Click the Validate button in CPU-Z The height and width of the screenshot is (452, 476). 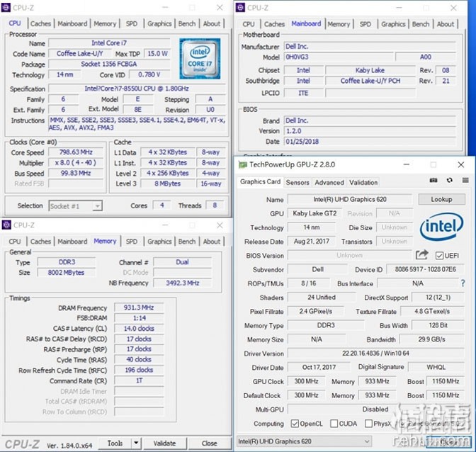164,443
